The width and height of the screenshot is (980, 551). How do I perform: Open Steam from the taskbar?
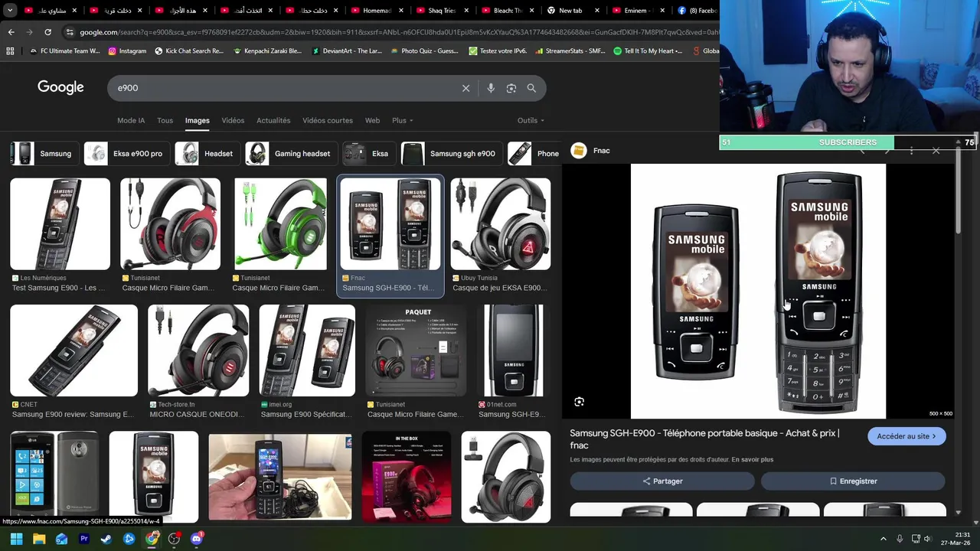(x=106, y=539)
